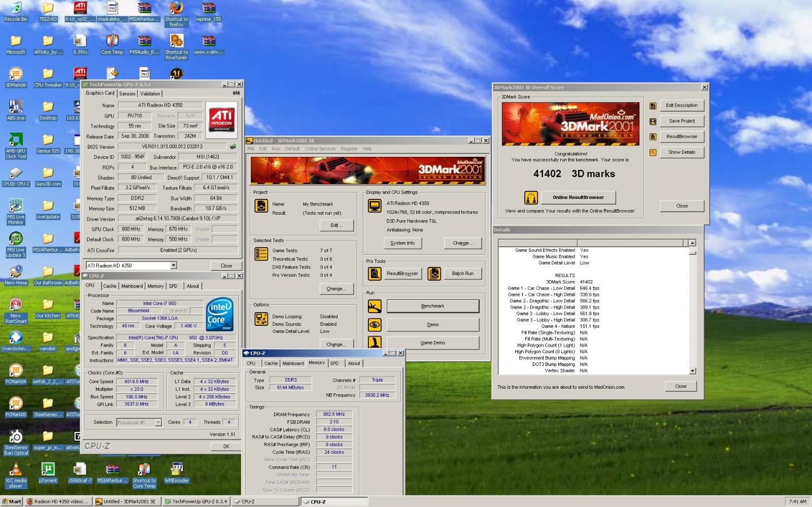The image size is (812, 507).
Task: Open Nero StartSmart desktop icon
Action: pos(16,311)
